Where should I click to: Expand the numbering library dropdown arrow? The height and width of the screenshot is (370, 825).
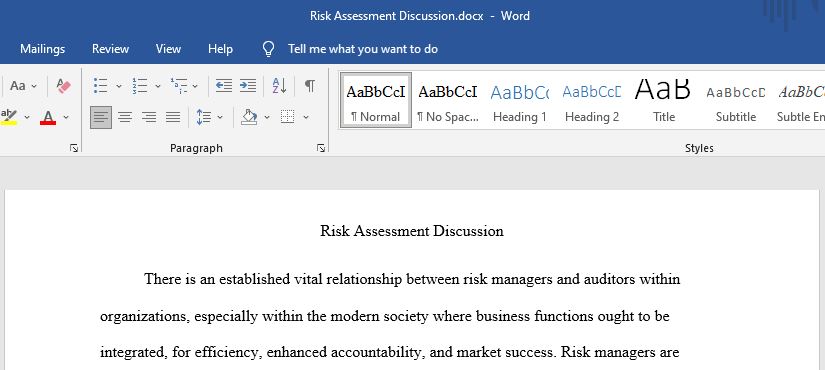(x=157, y=86)
